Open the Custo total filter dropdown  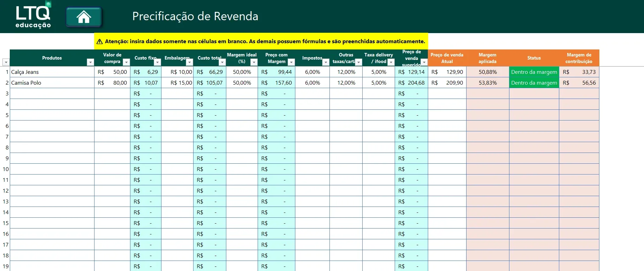tap(222, 62)
